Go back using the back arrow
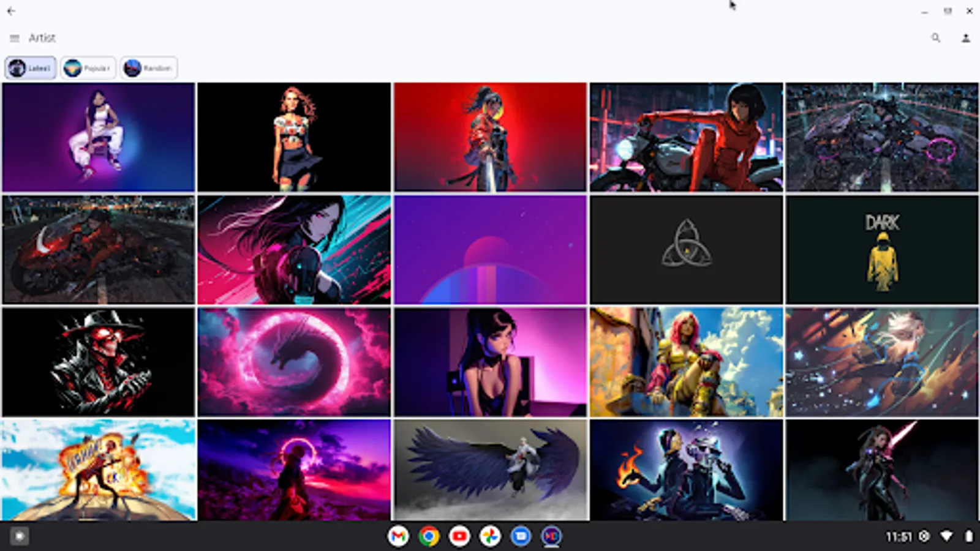The height and width of the screenshot is (551, 980). click(x=11, y=11)
